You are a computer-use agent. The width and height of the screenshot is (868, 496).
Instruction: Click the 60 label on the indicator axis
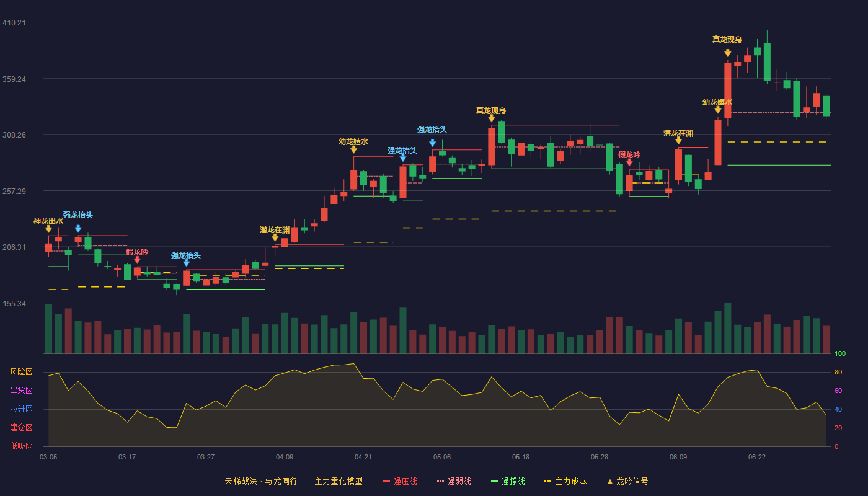coord(838,391)
